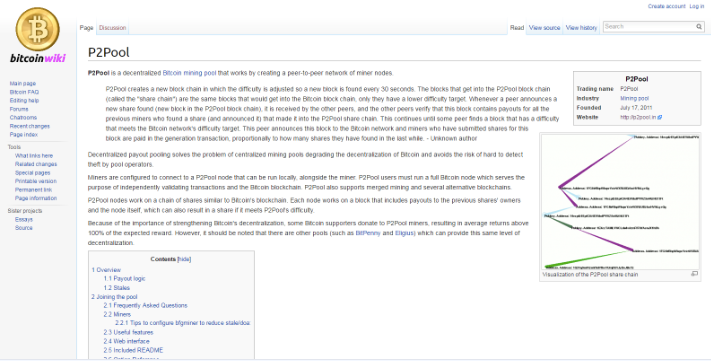Open Essays under Sister projects
Screen dimensions: 711x361
coord(24,220)
